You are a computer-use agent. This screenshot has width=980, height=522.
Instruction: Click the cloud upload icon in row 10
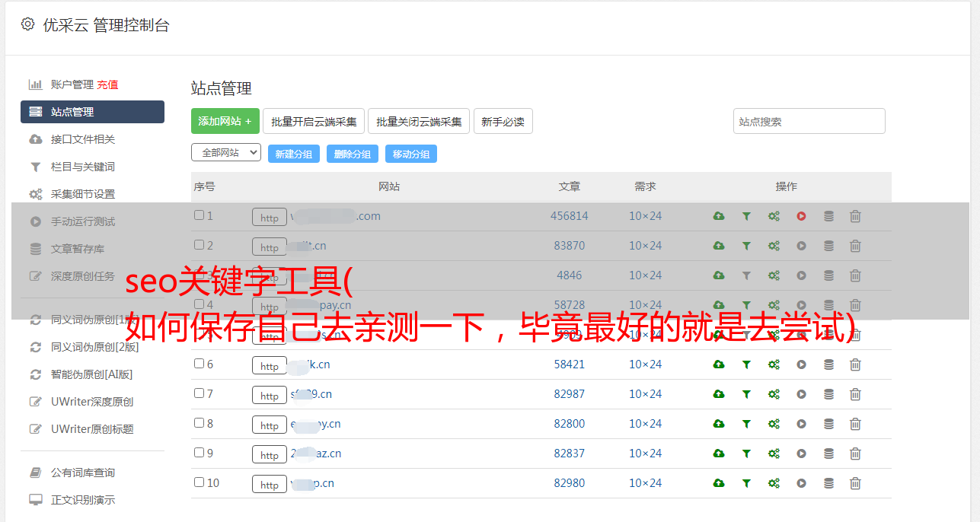coord(718,483)
